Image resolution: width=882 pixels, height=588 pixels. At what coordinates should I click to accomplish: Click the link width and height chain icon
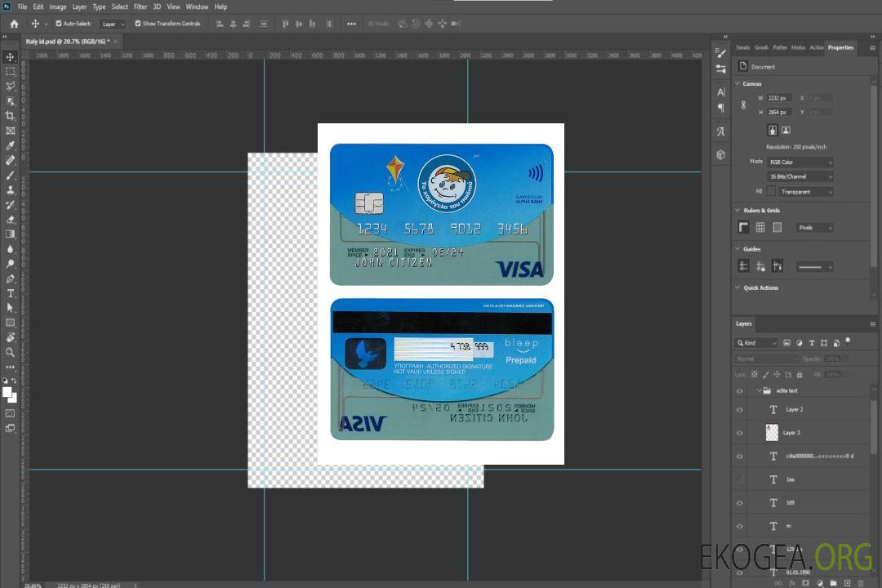744,105
